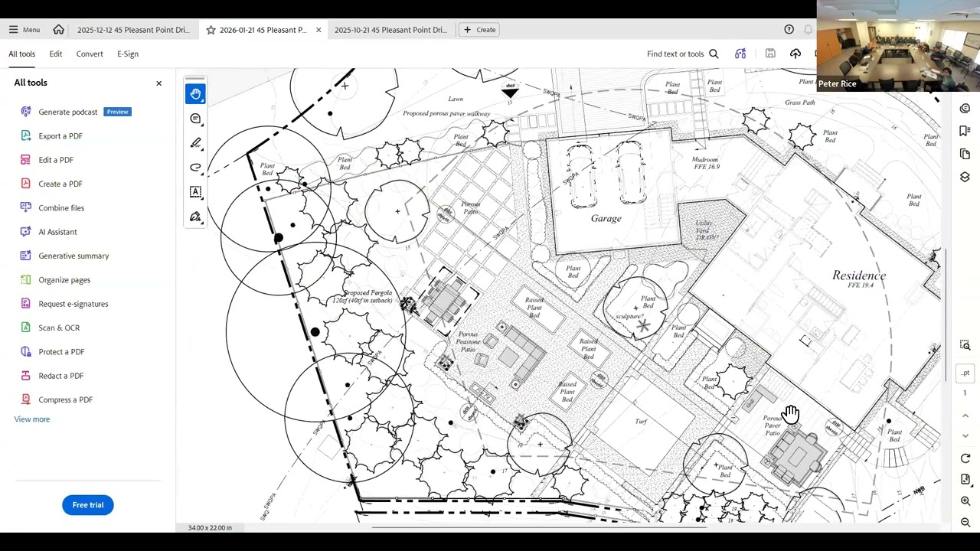
Task: Go to previous page up arrow
Action: [x=965, y=416]
